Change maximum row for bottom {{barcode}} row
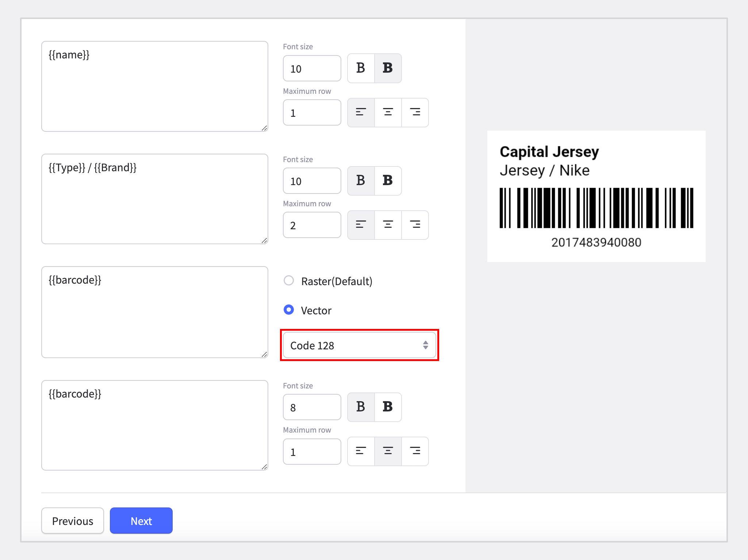The image size is (748, 560). (x=312, y=452)
